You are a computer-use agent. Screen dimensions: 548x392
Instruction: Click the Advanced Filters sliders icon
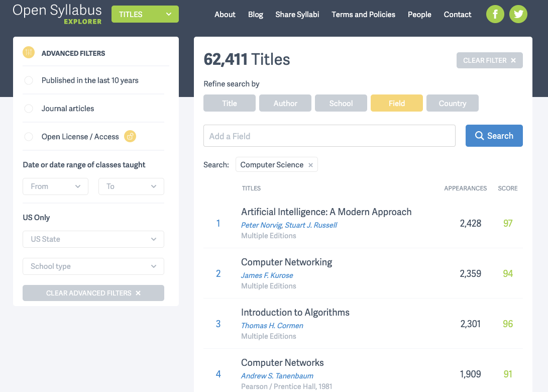pyautogui.click(x=29, y=52)
